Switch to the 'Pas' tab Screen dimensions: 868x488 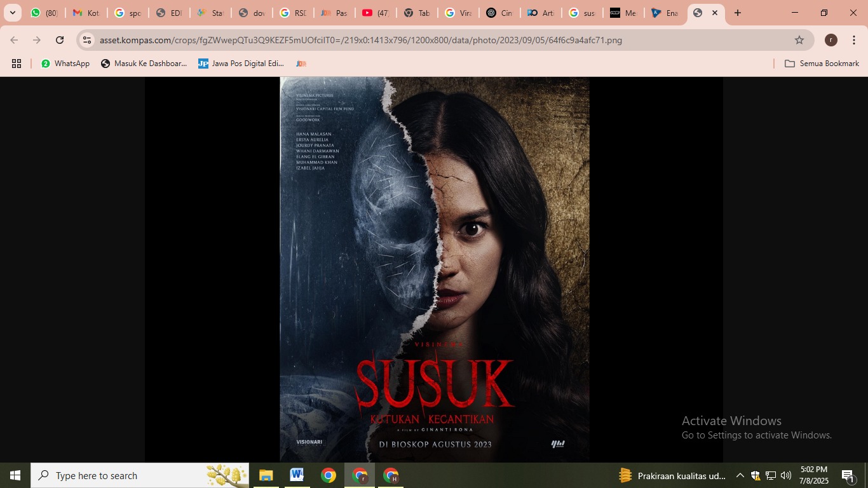[334, 13]
